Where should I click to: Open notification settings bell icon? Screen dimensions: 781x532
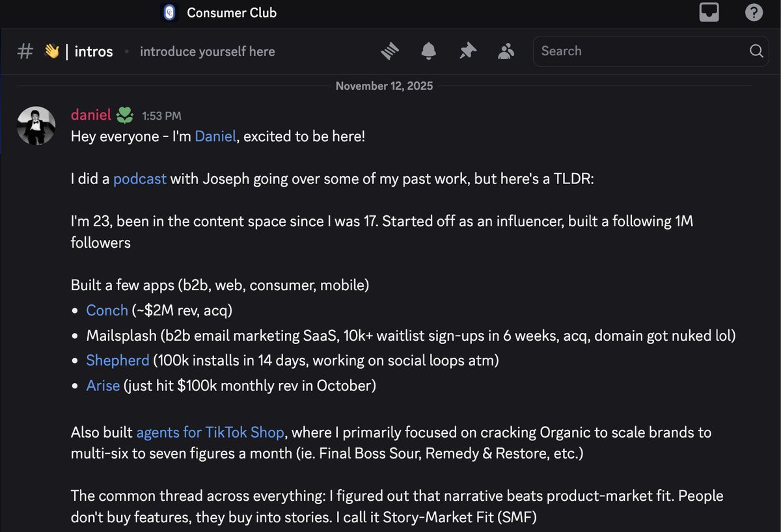point(428,51)
